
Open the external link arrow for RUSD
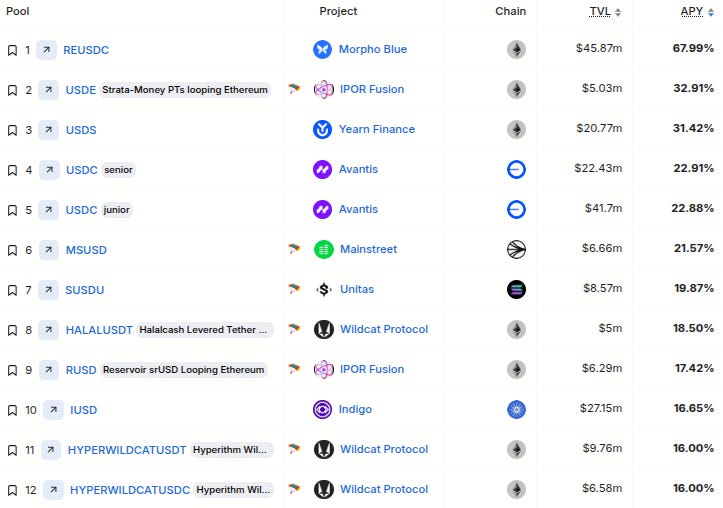pyautogui.click(x=48, y=370)
